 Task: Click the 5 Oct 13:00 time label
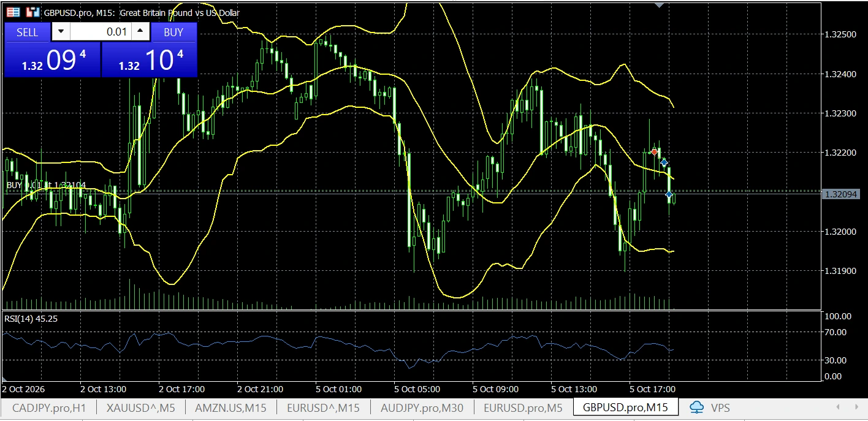pos(574,389)
